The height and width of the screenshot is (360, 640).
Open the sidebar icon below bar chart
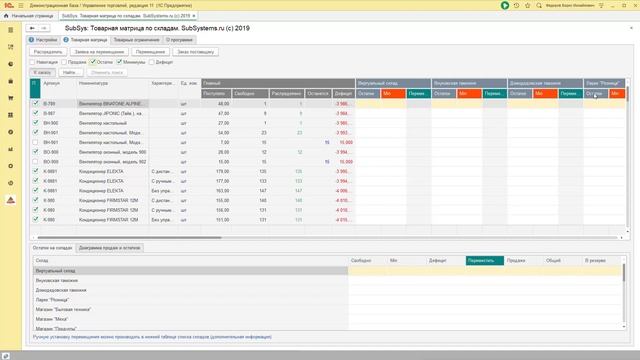(11, 166)
